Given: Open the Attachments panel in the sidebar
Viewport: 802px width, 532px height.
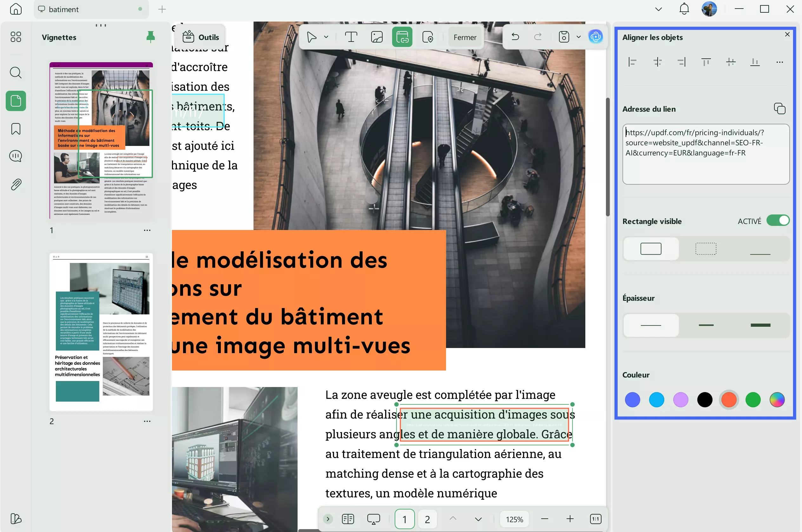Looking at the screenshot, I should 16,184.
